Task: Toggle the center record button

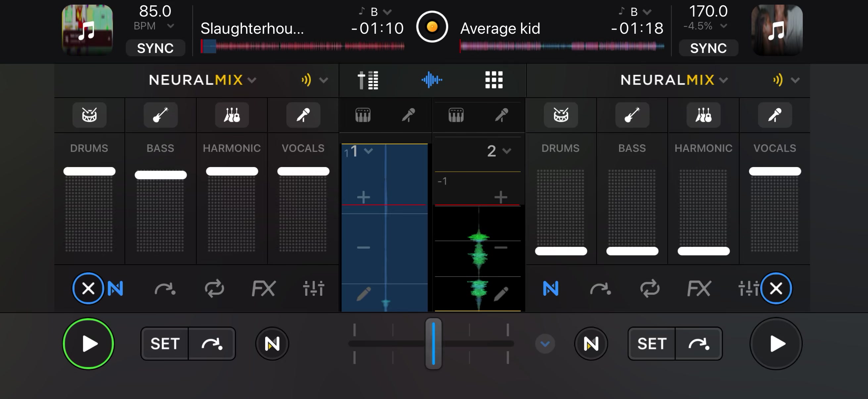Action: (x=432, y=27)
